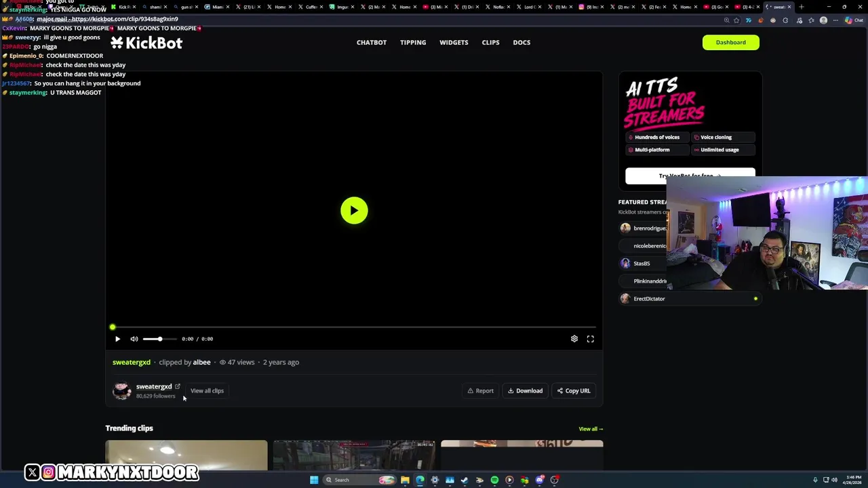Download the clip
The image size is (868, 488).
pyautogui.click(x=525, y=390)
